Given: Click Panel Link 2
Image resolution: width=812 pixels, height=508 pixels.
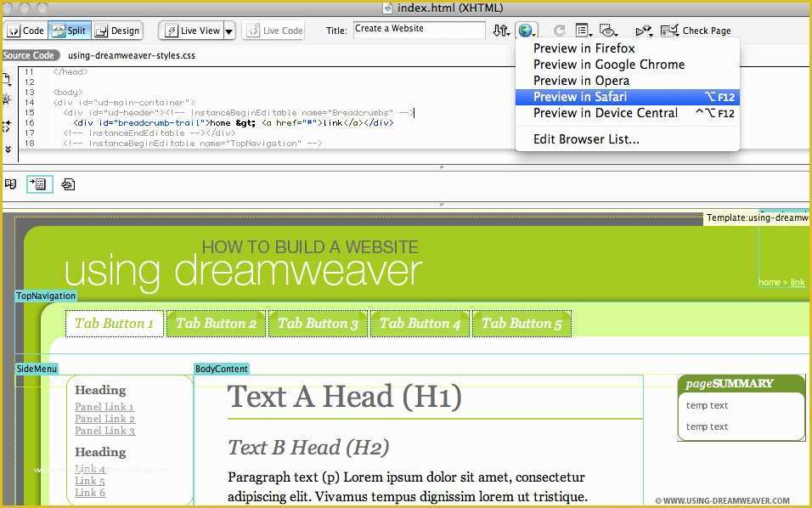Looking at the screenshot, I should click(104, 419).
